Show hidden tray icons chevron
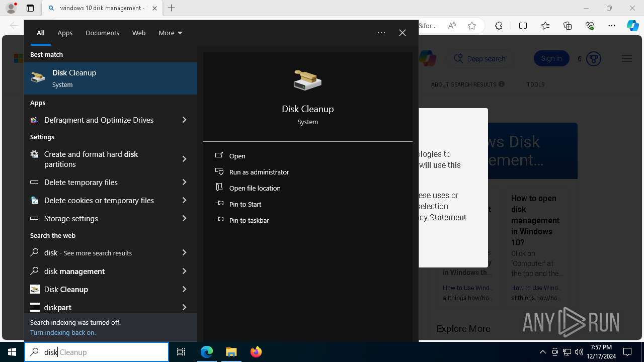The height and width of the screenshot is (362, 644). coord(542,352)
